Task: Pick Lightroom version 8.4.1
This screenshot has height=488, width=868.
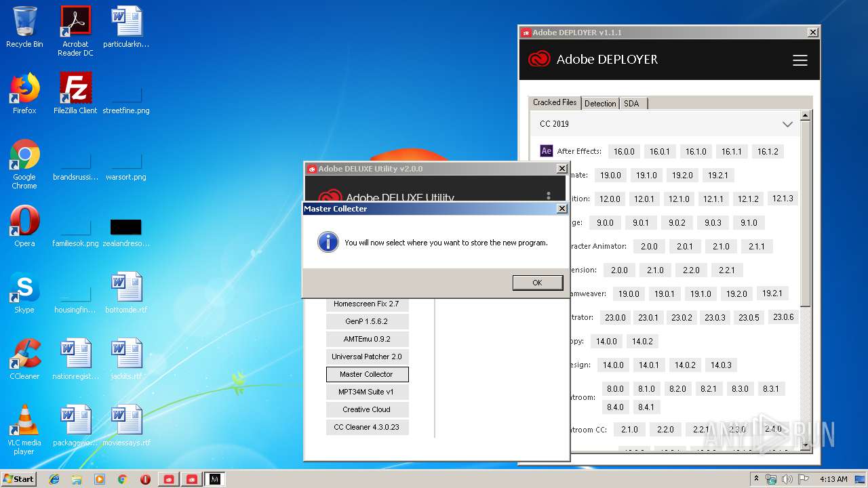Action: tap(646, 407)
